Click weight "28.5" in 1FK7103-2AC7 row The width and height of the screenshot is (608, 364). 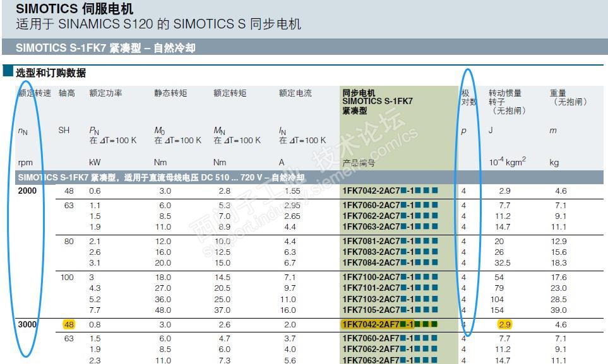(x=559, y=299)
